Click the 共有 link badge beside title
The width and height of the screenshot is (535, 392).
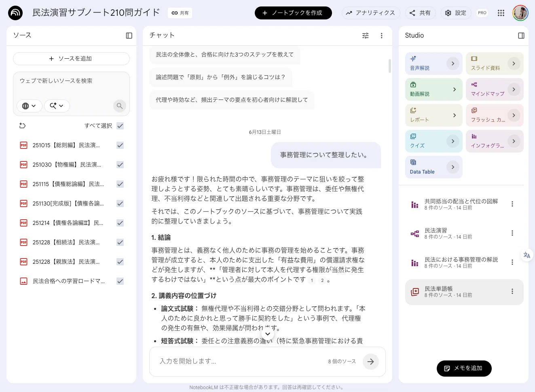tap(180, 13)
